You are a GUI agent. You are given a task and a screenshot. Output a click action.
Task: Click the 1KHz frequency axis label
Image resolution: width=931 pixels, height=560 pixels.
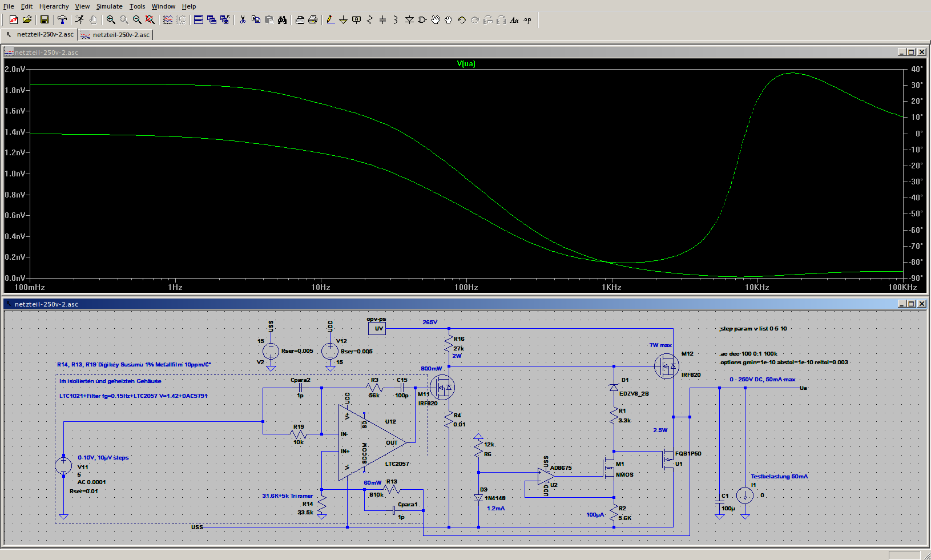pyautogui.click(x=611, y=287)
